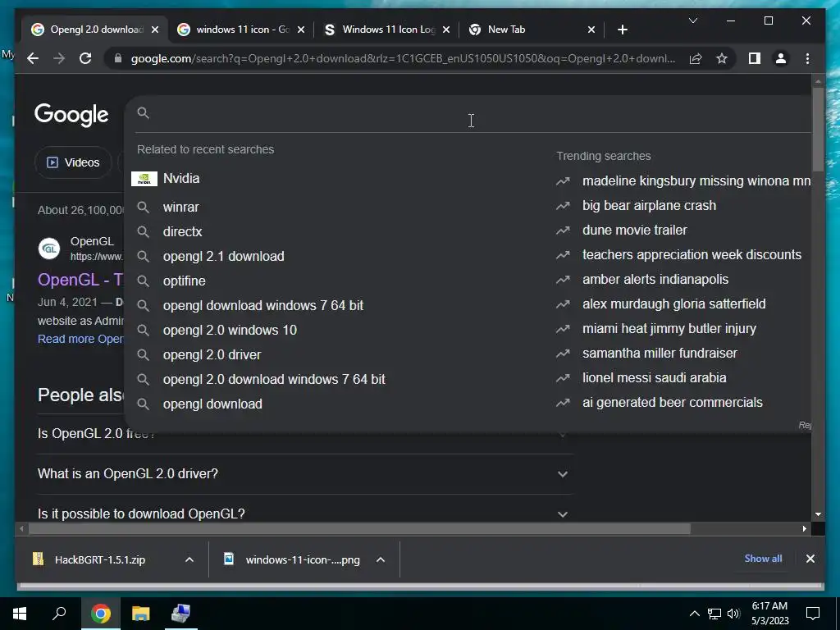Close the Opengl 2.0 download tab
Viewport: 840px width, 630px height.
[155, 30]
